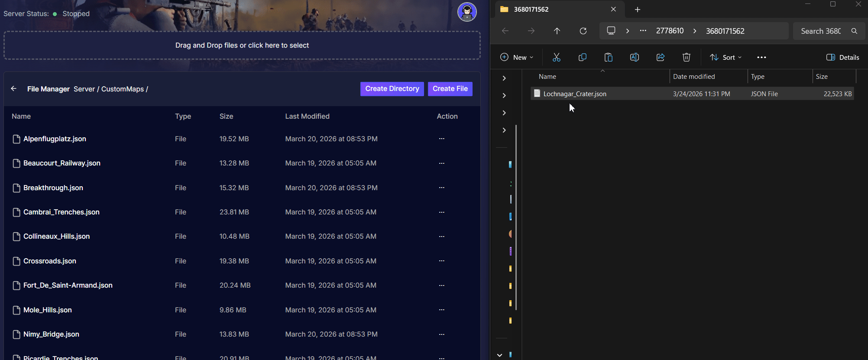Viewport: 868px width, 360px height.
Task: Click the Rename icon in Explorer toolbar
Action: coord(635,57)
